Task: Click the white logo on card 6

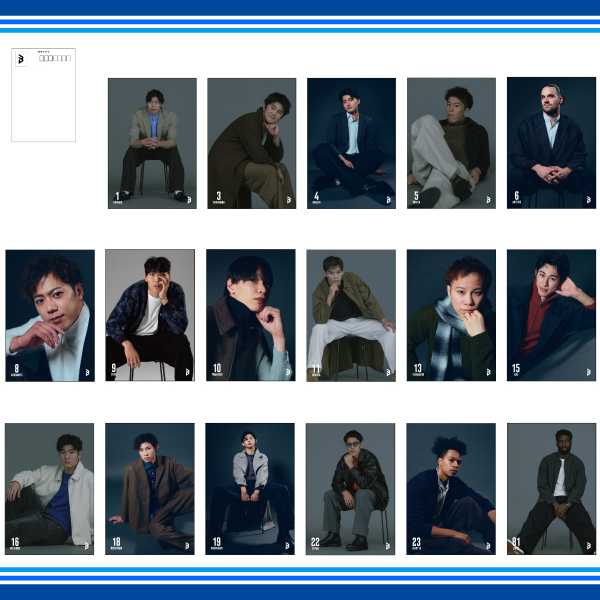Action: click(588, 200)
